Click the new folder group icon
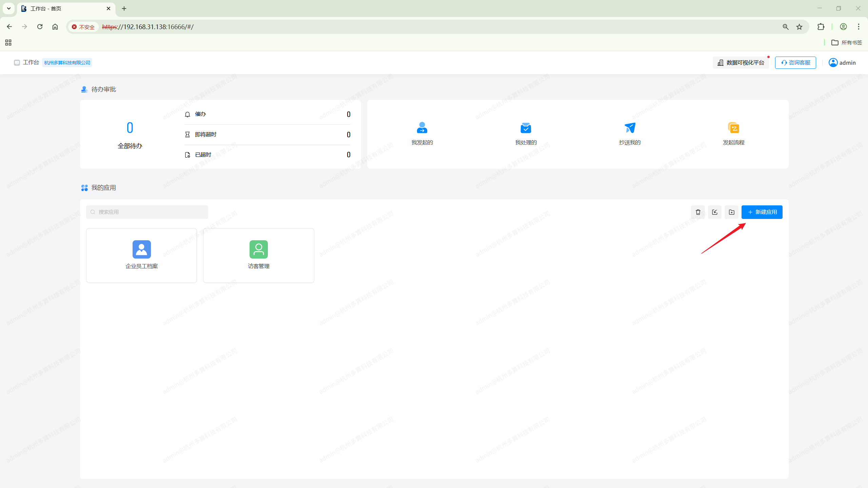This screenshot has width=868, height=488. pos(731,212)
